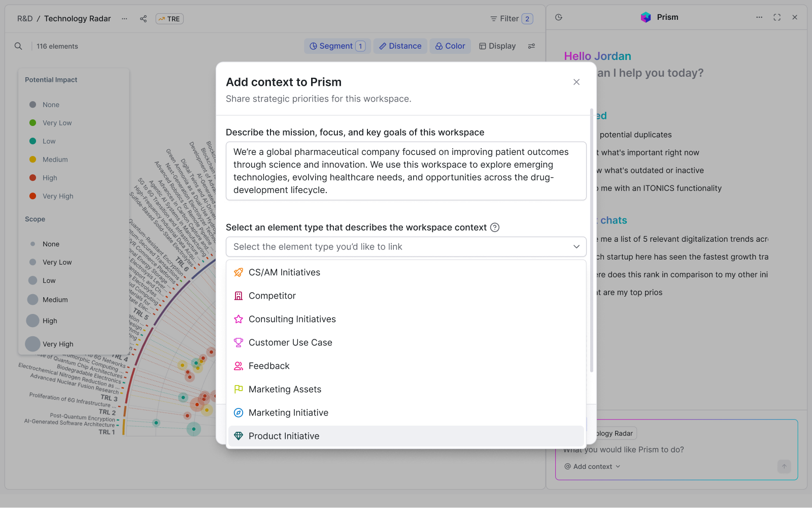This screenshot has width=812, height=508.
Task: Close the Prism panel
Action: 795,17
